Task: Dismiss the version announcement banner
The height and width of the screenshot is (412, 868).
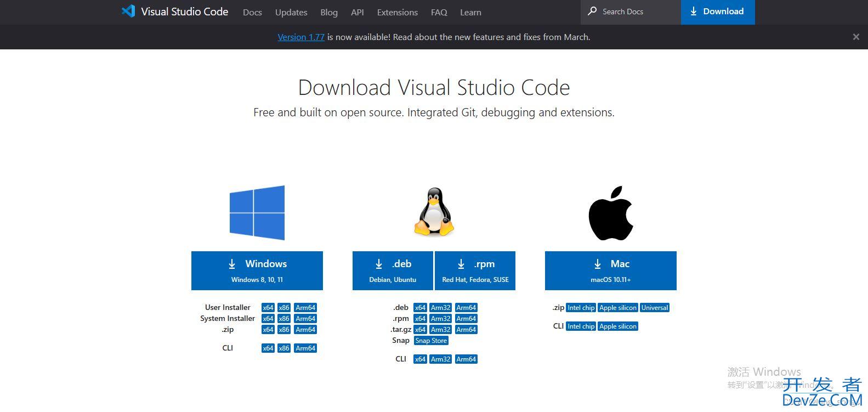Action: (856, 37)
